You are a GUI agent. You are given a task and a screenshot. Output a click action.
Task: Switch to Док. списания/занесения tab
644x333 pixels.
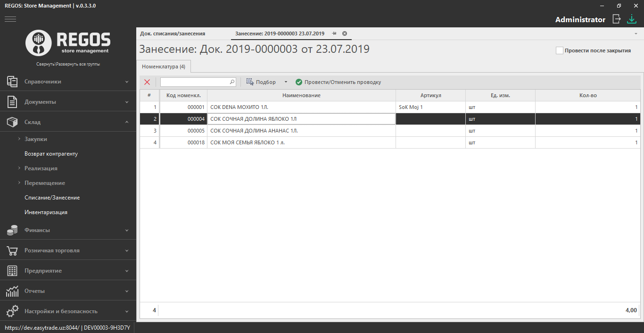coord(173,33)
